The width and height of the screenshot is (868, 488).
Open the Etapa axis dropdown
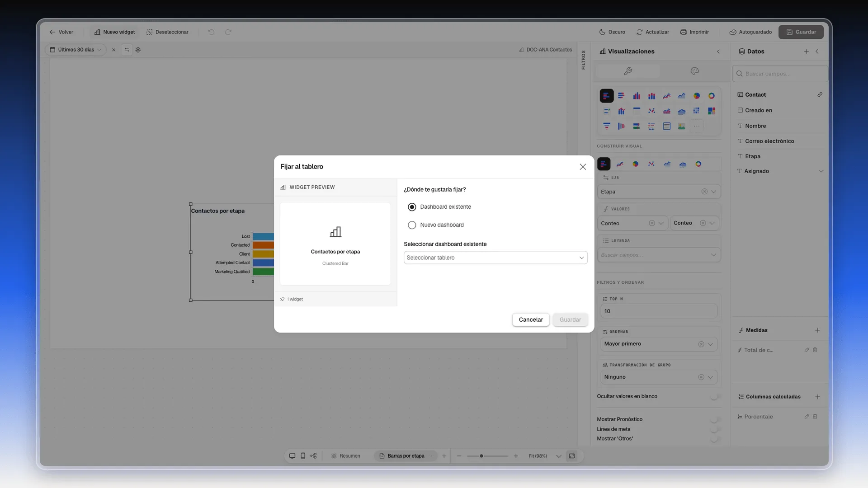pyautogui.click(x=713, y=192)
